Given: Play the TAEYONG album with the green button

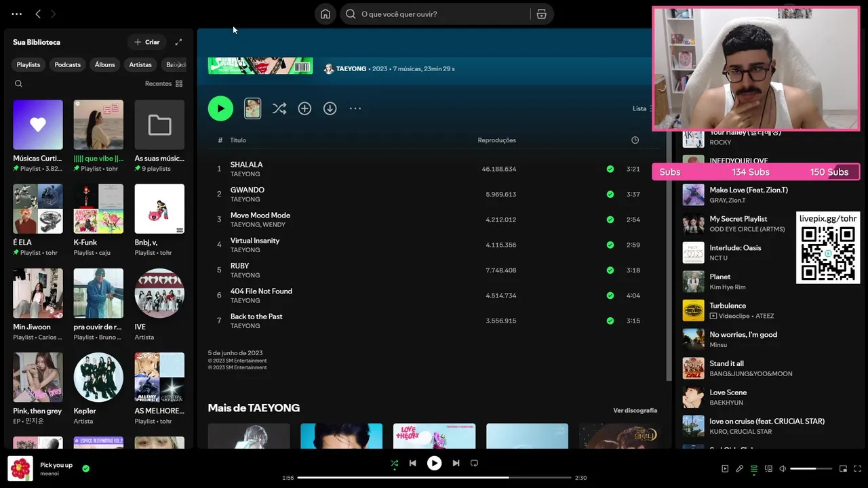Looking at the screenshot, I should click(220, 108).
